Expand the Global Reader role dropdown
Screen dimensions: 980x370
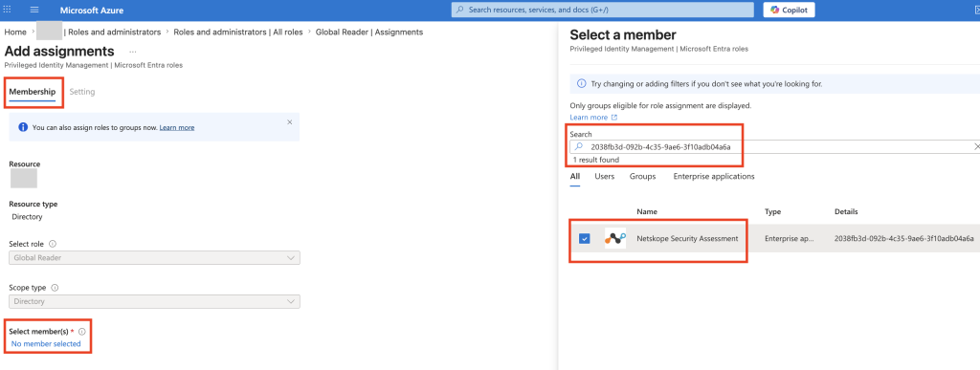click(x=154, y=258)
